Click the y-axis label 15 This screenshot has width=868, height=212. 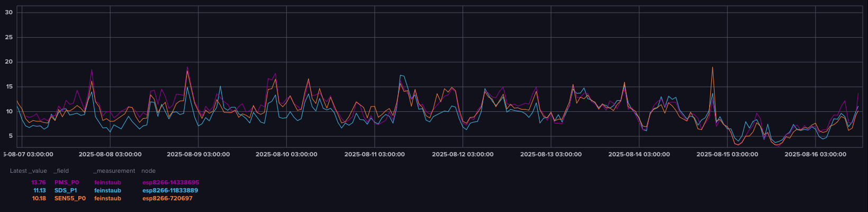click(8, 86)
